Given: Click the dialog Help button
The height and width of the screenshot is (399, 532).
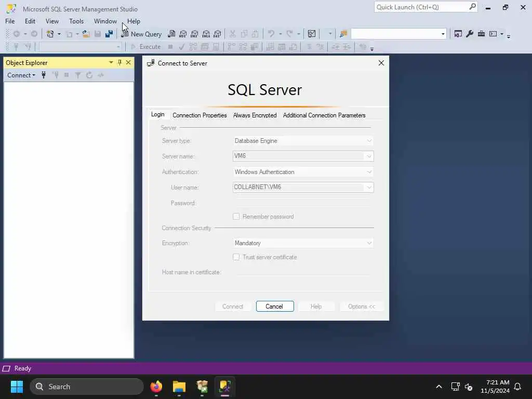Looking at the screenshot, I should [x=316, y=307].
